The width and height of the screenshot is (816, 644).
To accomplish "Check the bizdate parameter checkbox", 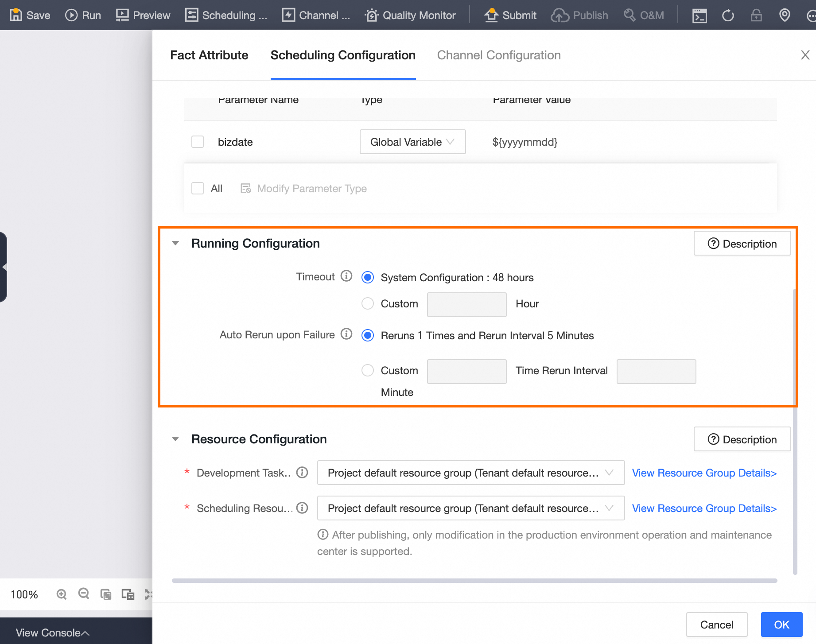I will [198, 142].
